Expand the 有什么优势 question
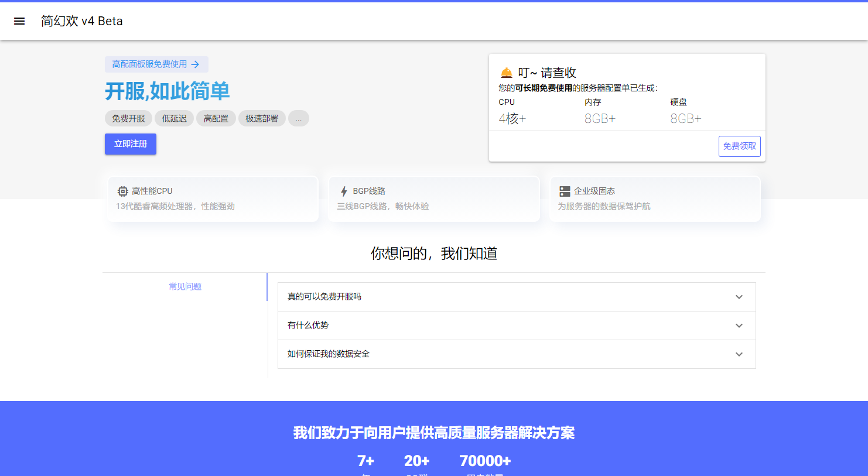 (516, 326)
